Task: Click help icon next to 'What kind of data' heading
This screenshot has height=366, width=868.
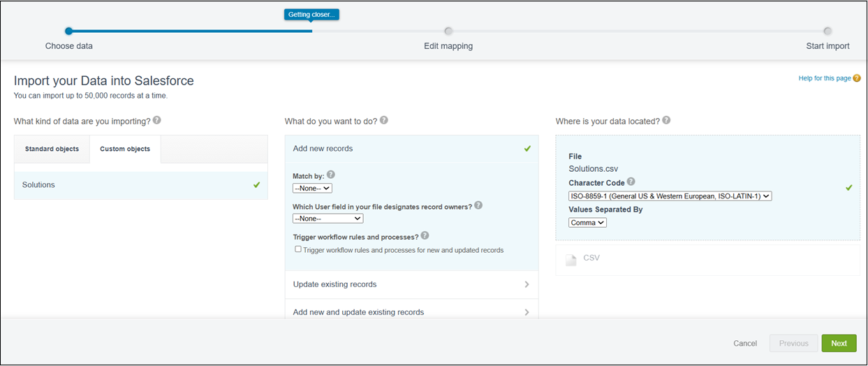Action: [x=157, y=120]
